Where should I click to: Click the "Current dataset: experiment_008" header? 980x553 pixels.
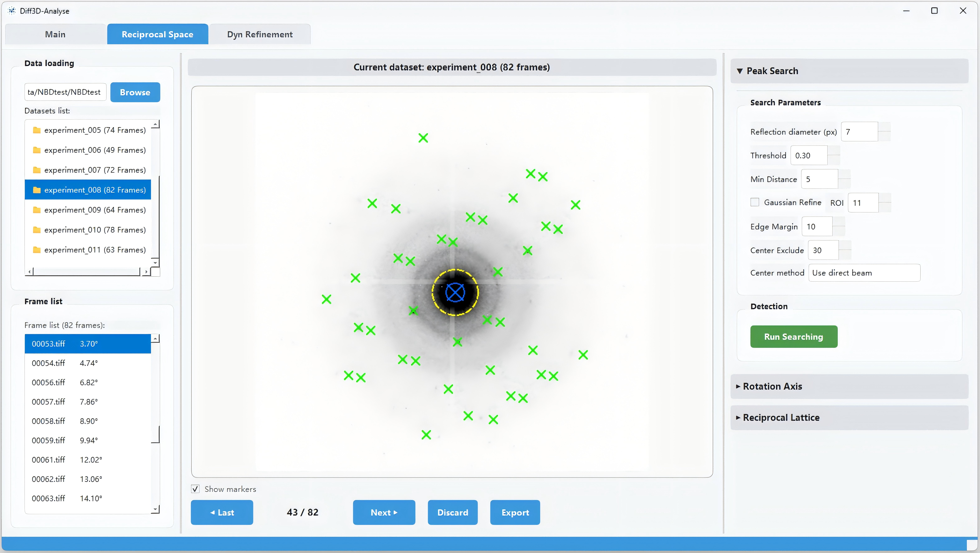[452, 67]
